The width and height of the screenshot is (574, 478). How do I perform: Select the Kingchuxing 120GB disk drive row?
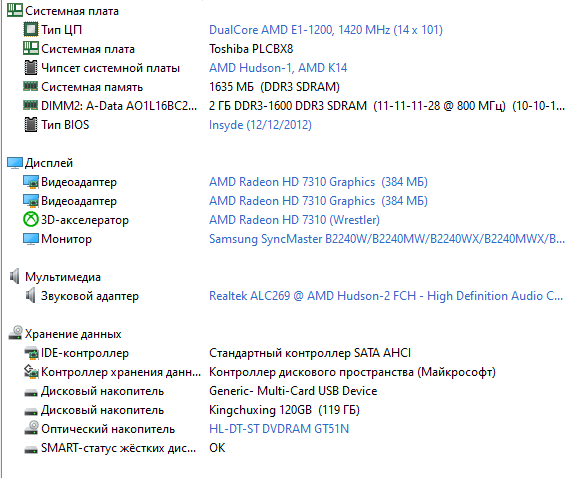pos(284,410)
